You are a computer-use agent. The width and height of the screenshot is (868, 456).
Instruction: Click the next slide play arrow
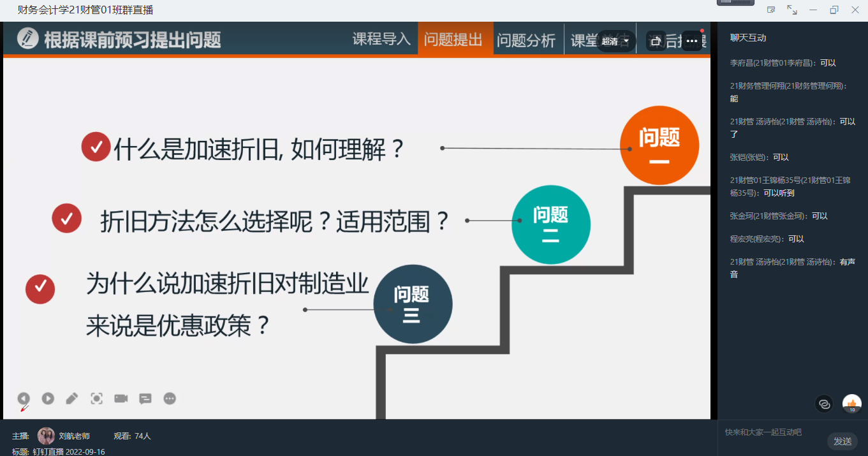(48, 398)
